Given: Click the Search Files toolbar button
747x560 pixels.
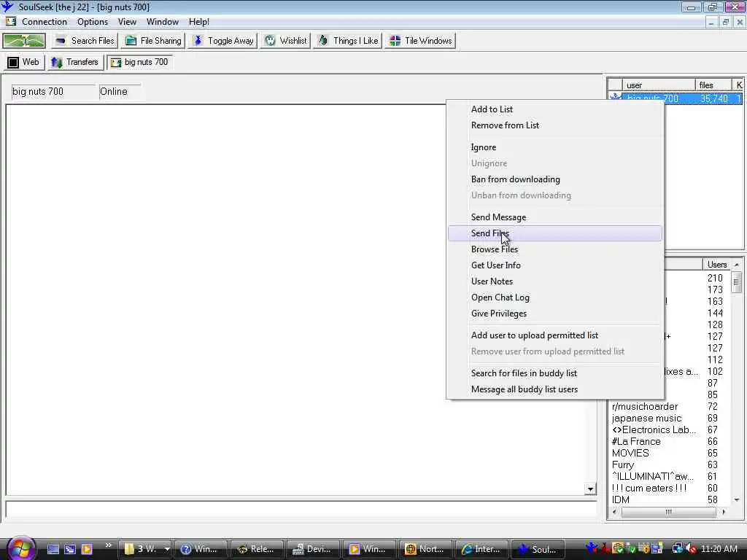Looking at the screenshot, I should click(85, 41).
